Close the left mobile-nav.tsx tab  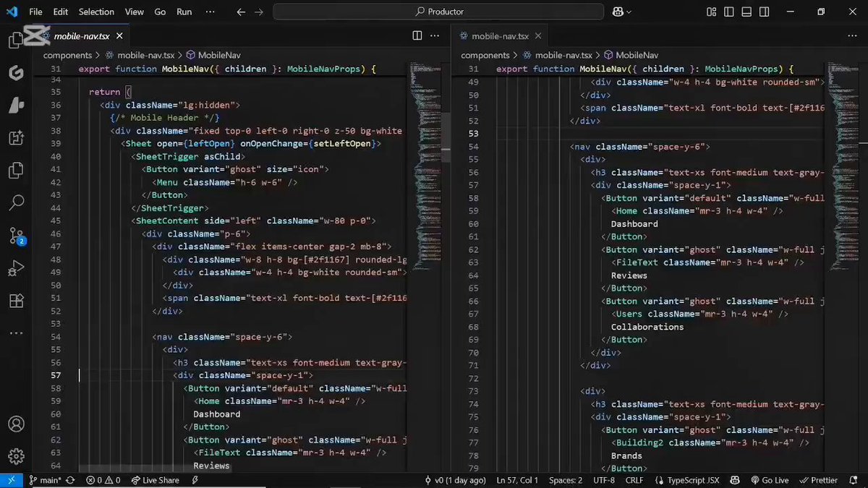pos(119,35)
